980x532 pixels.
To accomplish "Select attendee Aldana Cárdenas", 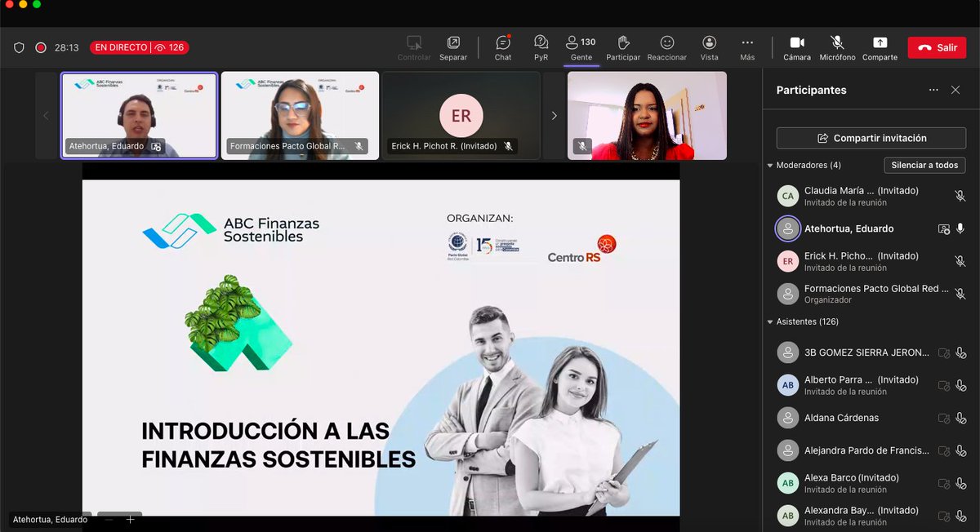I will tap(871, 418).
